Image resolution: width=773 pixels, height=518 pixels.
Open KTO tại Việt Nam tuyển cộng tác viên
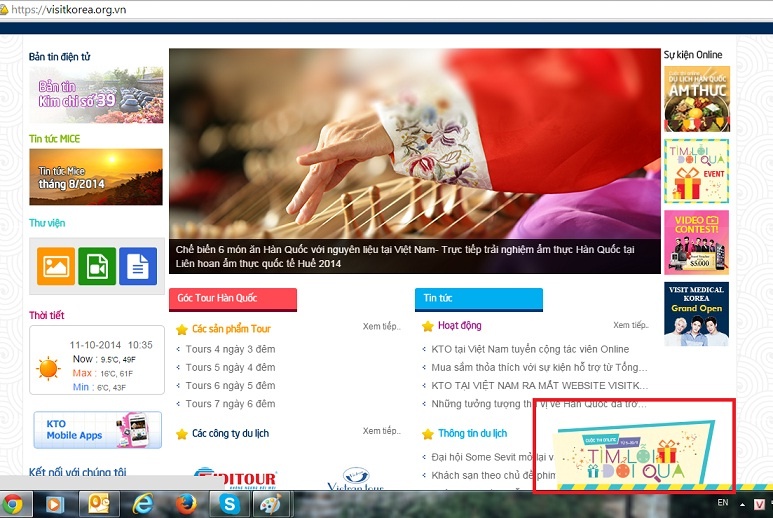coord(530,349)
